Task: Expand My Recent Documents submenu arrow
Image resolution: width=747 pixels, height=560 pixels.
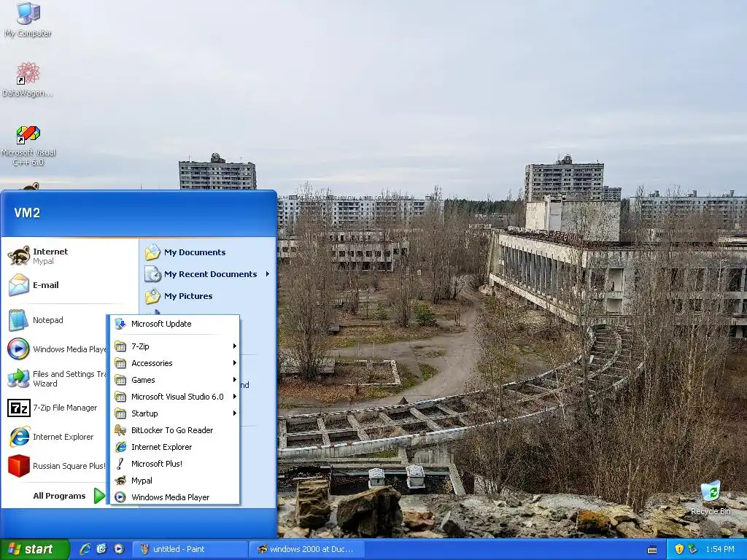Action: click(267, 274)
